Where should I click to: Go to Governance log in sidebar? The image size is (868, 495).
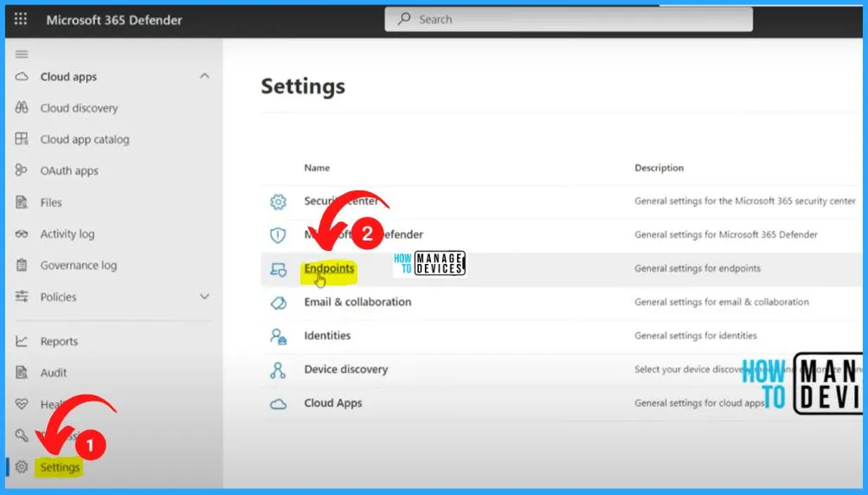79,266
